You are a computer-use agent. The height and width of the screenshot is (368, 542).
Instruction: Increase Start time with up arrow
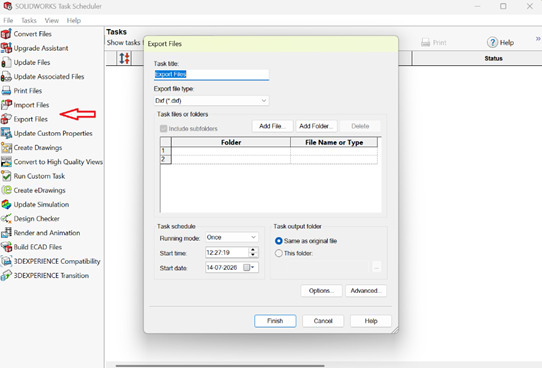coord(253,249)
